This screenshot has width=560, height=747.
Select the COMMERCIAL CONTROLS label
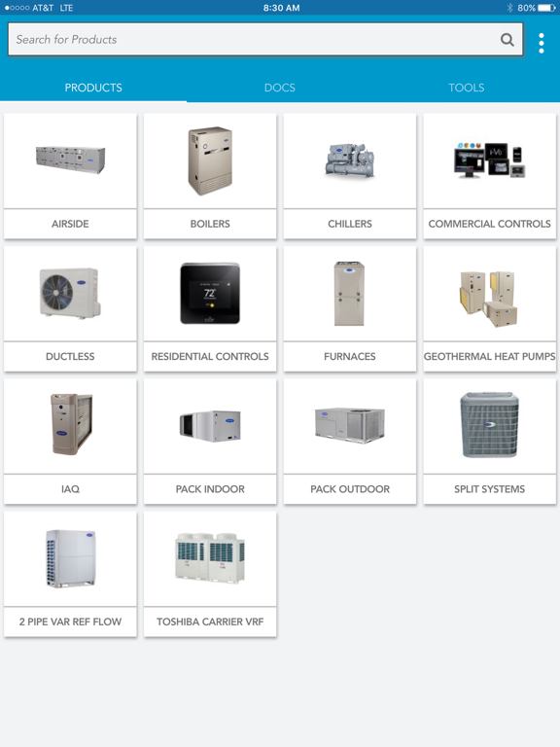pyautogui.click(x=490, y=224)
